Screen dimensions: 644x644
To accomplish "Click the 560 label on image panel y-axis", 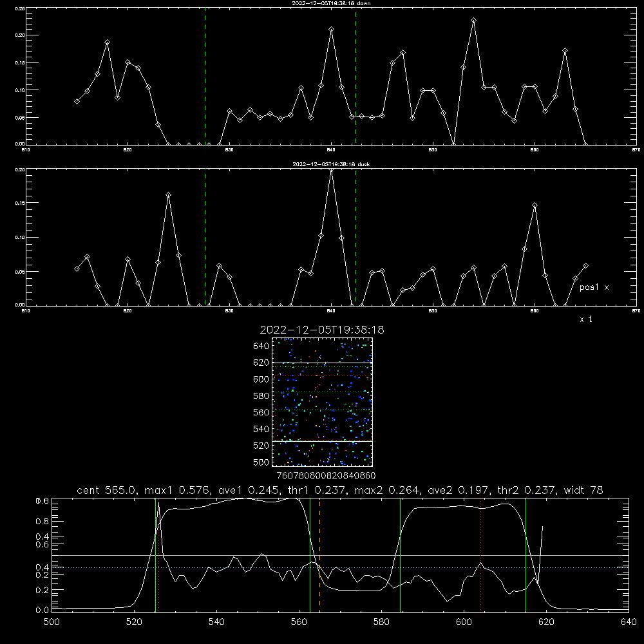I will tap(261, 412).
